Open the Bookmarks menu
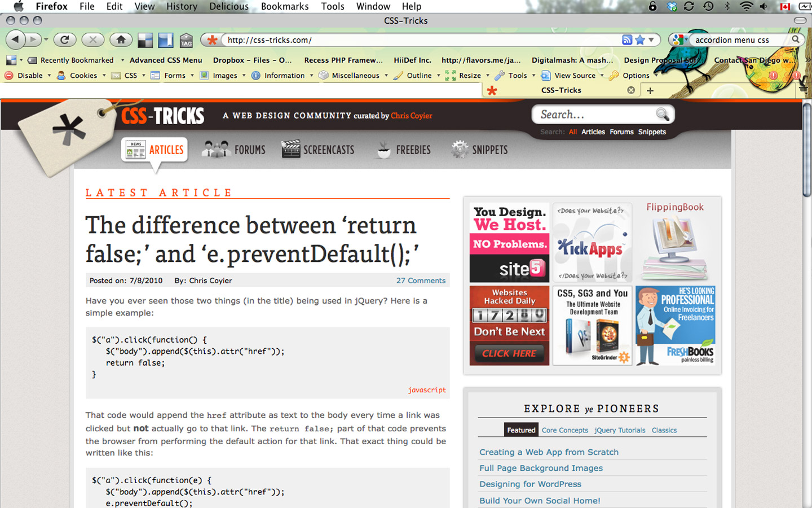This screenshot has width=812, height=508. (x=285, y=6)
